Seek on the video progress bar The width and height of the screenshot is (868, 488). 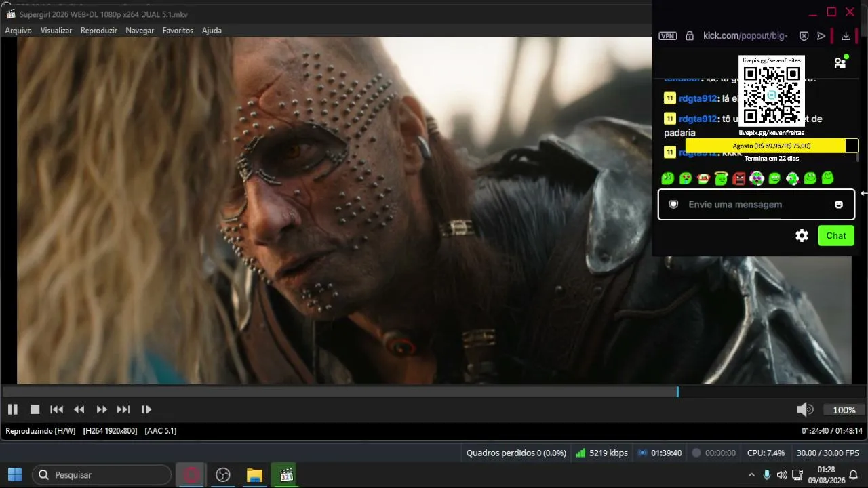[434, 392]
